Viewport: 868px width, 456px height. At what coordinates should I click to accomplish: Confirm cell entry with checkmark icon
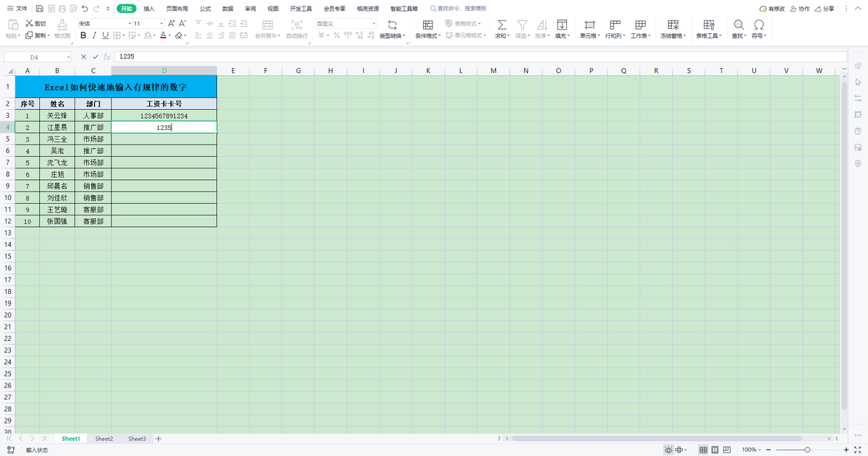tap(95, 56)
